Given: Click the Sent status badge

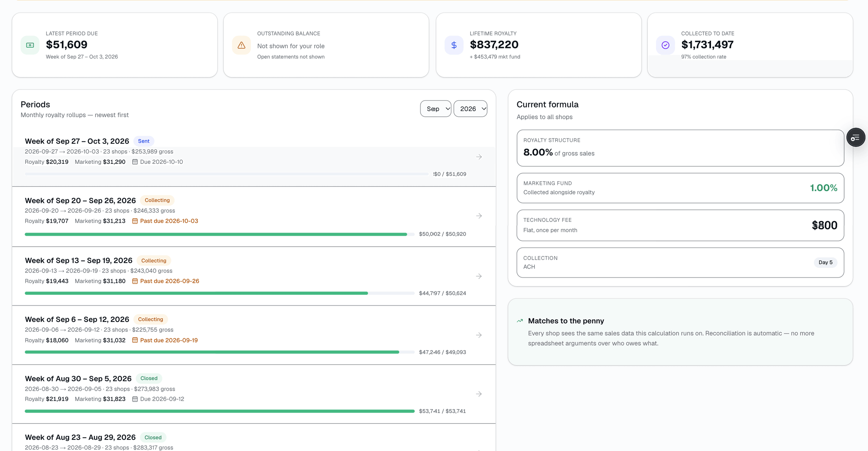Looking at the screenshot, I should pos(144,141).
